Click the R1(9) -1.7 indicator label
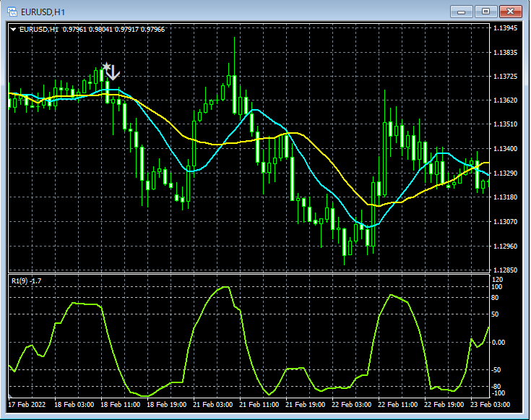 click(x=27, y=281)
